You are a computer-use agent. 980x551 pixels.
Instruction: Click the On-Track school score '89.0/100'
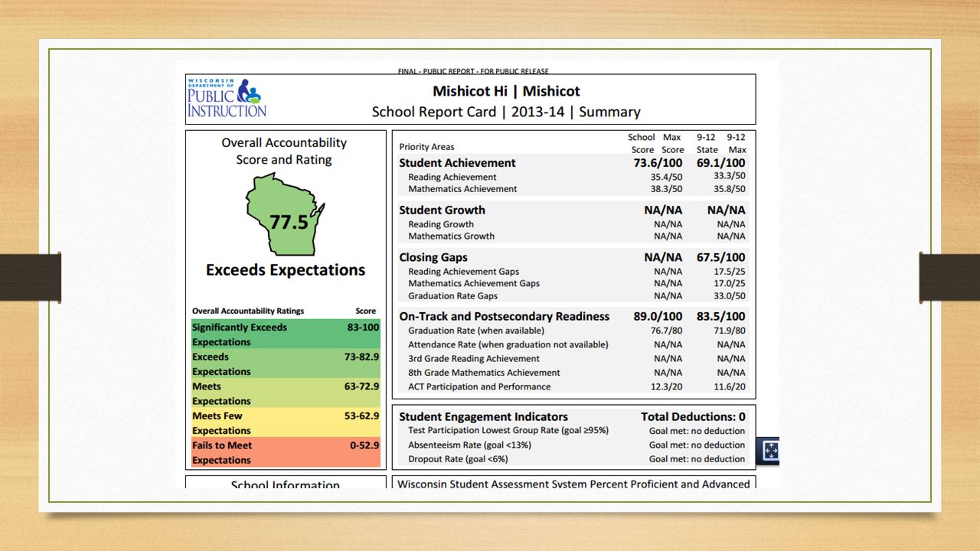pyautogui.click(x=658, y=317)
